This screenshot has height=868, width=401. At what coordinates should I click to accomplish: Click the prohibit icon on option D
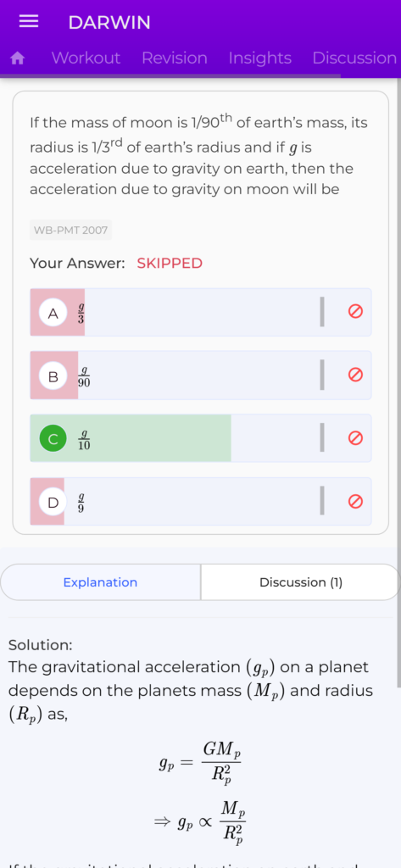355,502
